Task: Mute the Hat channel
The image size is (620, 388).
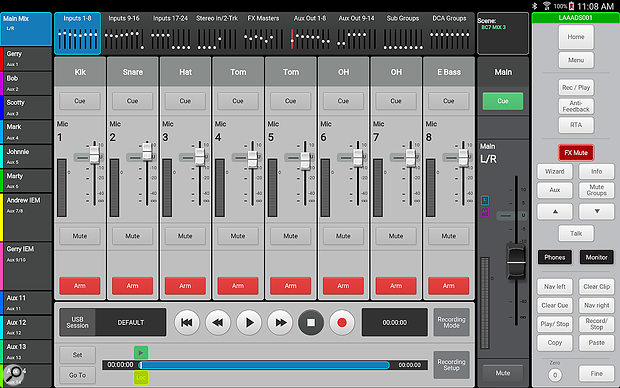Action: point(185,236)
